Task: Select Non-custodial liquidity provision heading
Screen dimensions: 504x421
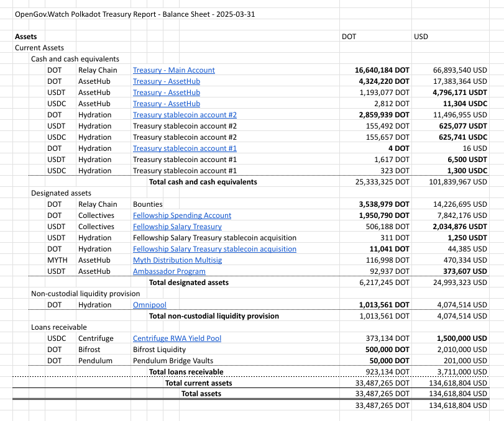Action: coord(86,294)
